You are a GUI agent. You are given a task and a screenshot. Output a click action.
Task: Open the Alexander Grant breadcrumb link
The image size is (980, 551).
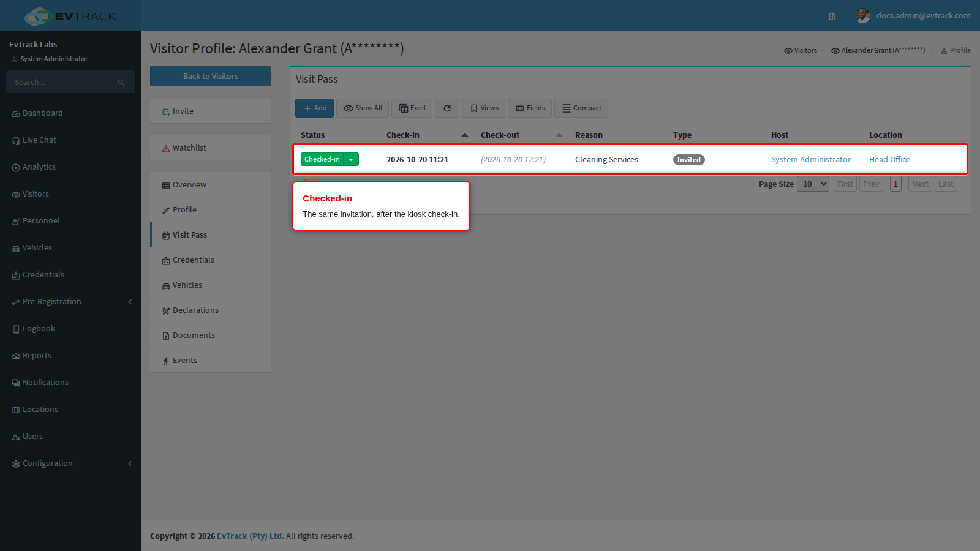(878, 50)
